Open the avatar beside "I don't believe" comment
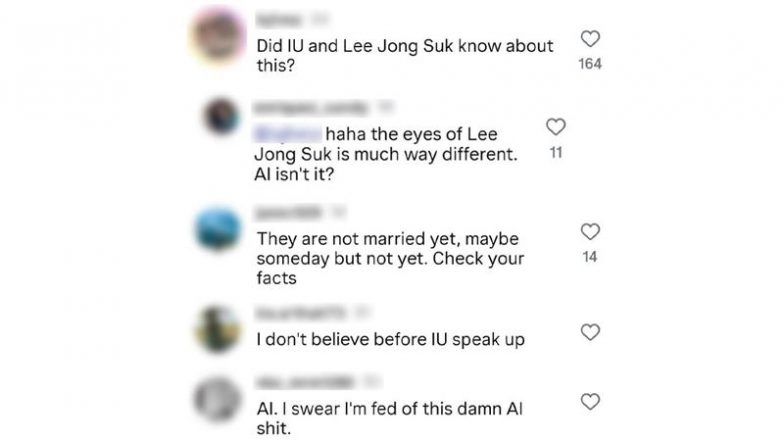This screenshot has width=784, height=441. point(217,329)
